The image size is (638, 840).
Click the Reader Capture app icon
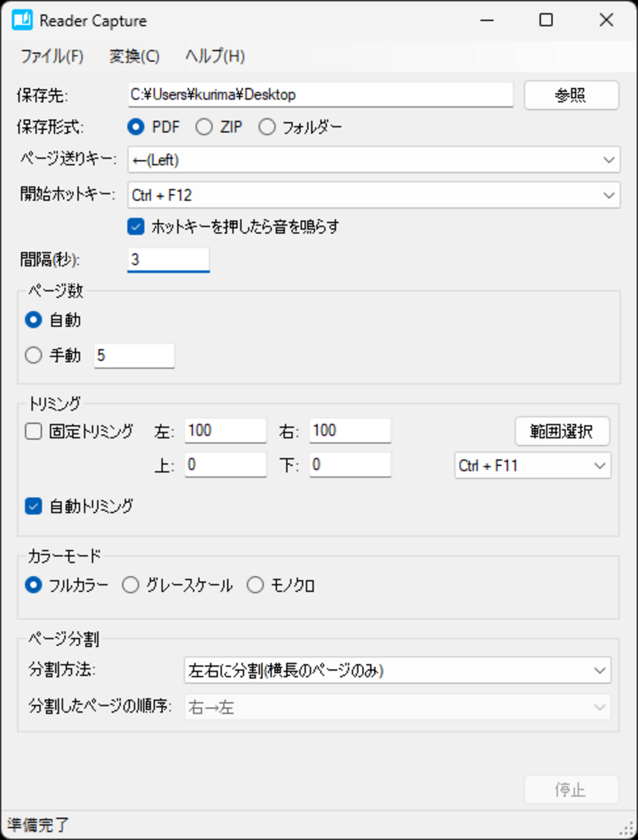(22, 20)
